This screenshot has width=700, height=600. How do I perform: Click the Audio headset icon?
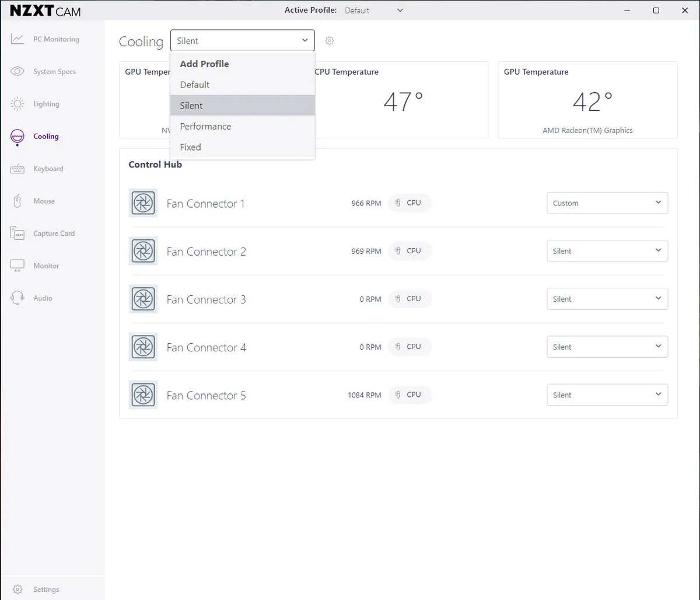17,298
